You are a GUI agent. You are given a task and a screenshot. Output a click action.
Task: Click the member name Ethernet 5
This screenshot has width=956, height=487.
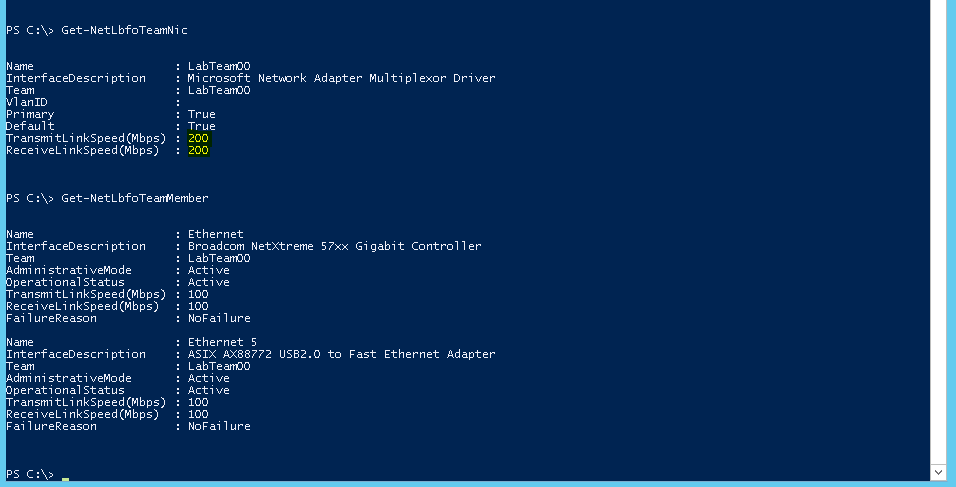click(x=215, y=342)
